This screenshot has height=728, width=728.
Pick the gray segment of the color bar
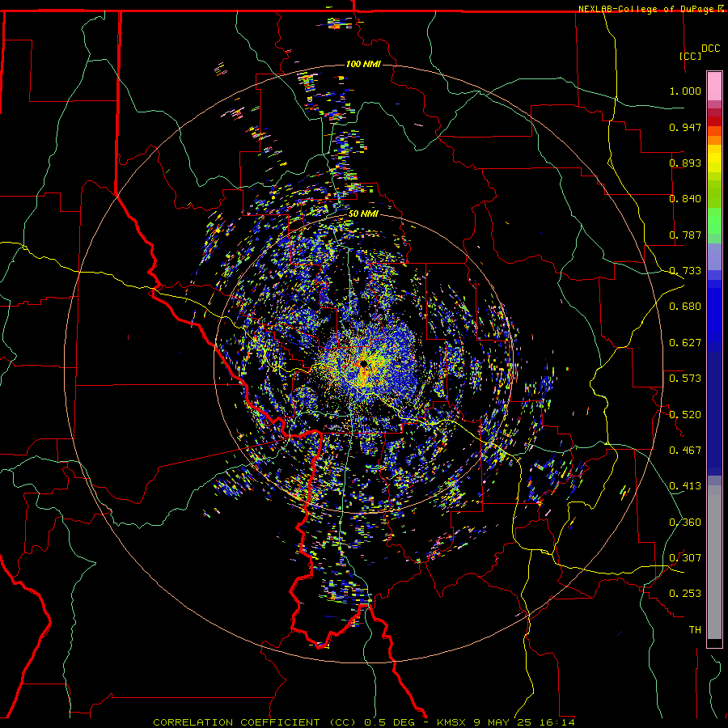[714, 562]
